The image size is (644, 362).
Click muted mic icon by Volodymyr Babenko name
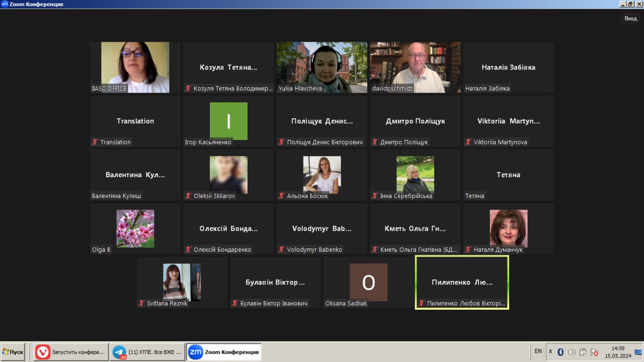tap(281, 250)
